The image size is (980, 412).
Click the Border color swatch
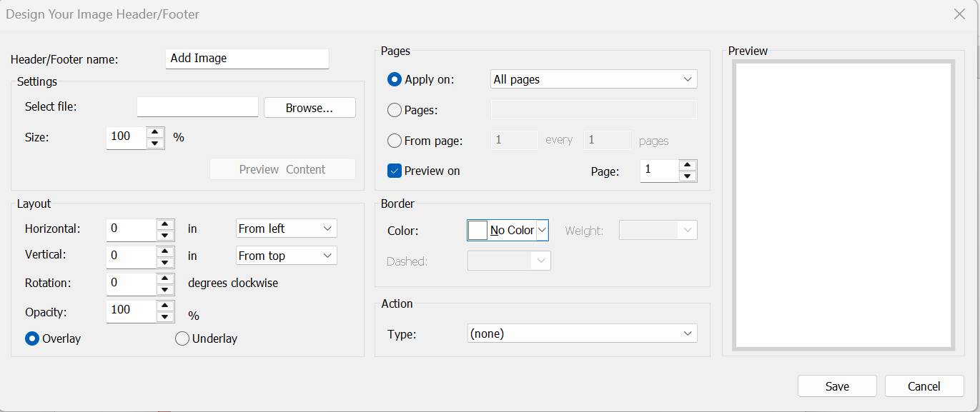pyautogui.click(x=477, y=230)
